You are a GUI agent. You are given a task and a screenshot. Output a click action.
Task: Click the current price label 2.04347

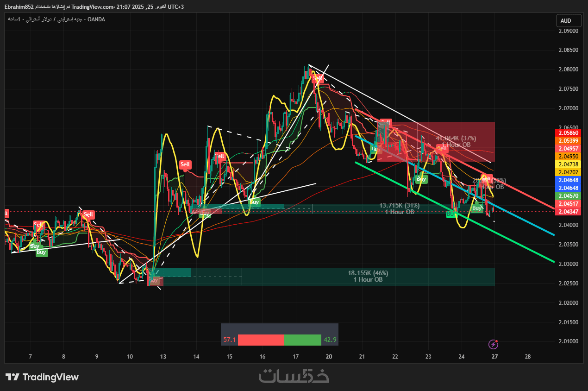point(567,212)
